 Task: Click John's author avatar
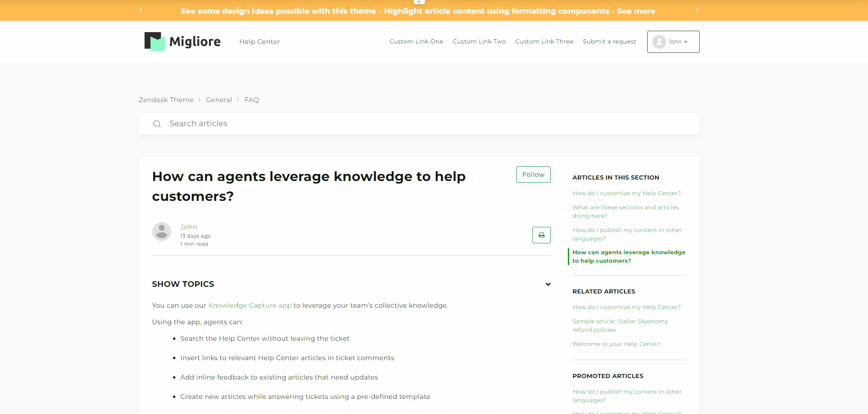point(162,232)
